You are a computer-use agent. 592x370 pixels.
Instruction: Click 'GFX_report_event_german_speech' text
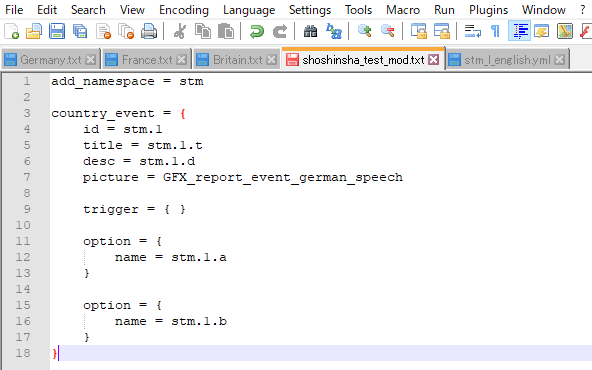point(283,177)
